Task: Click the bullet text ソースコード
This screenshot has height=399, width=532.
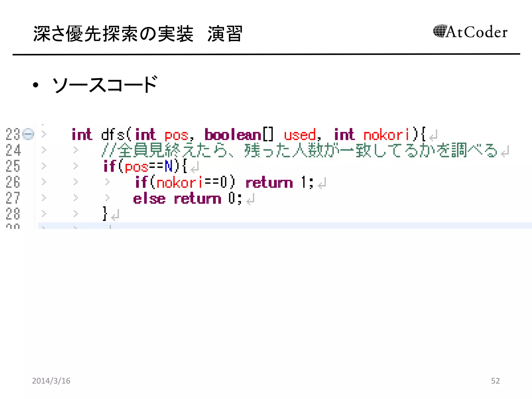Action: [x=104, y=84]
